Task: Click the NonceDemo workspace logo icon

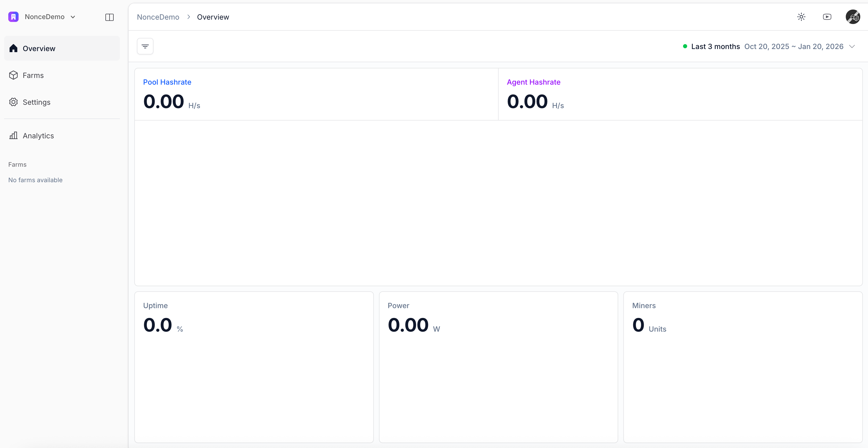Action: pos(13,17)
